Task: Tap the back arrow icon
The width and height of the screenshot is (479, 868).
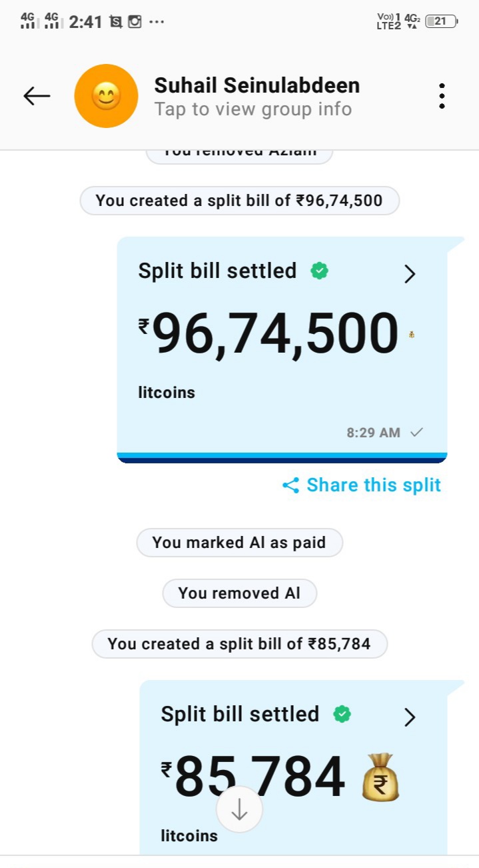Action: [37, 97]
